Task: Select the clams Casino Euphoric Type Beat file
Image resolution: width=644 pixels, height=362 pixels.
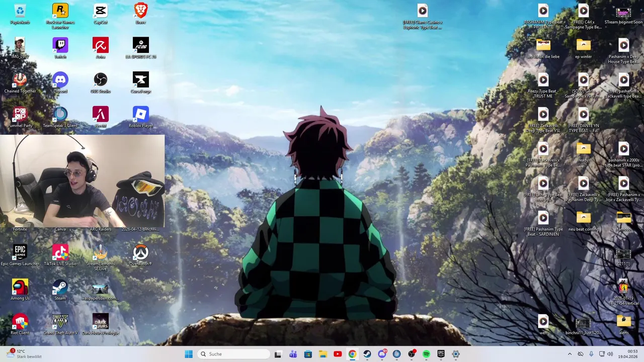Action: pos(422,16)
